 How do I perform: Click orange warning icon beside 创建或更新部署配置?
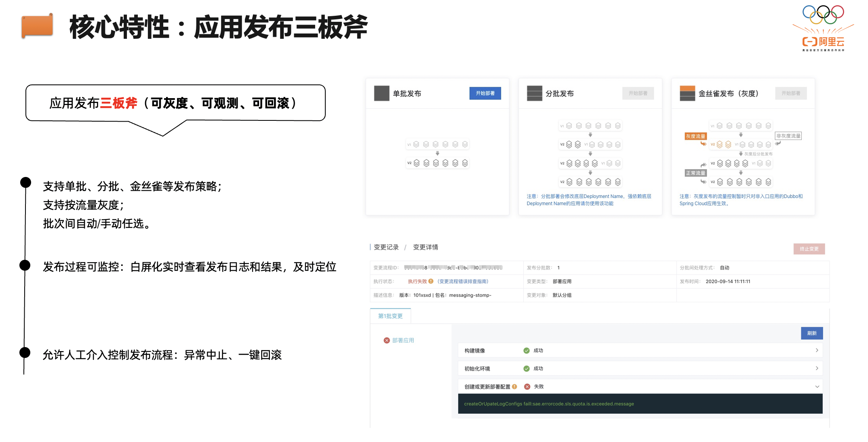click(514, 387)
